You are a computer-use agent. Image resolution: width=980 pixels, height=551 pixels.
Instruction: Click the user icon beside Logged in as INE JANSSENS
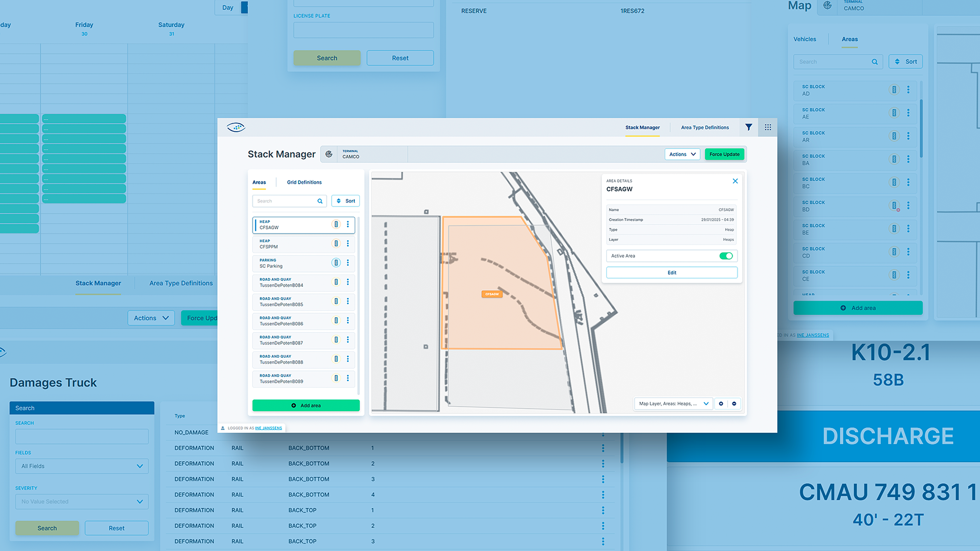point(223,428)
